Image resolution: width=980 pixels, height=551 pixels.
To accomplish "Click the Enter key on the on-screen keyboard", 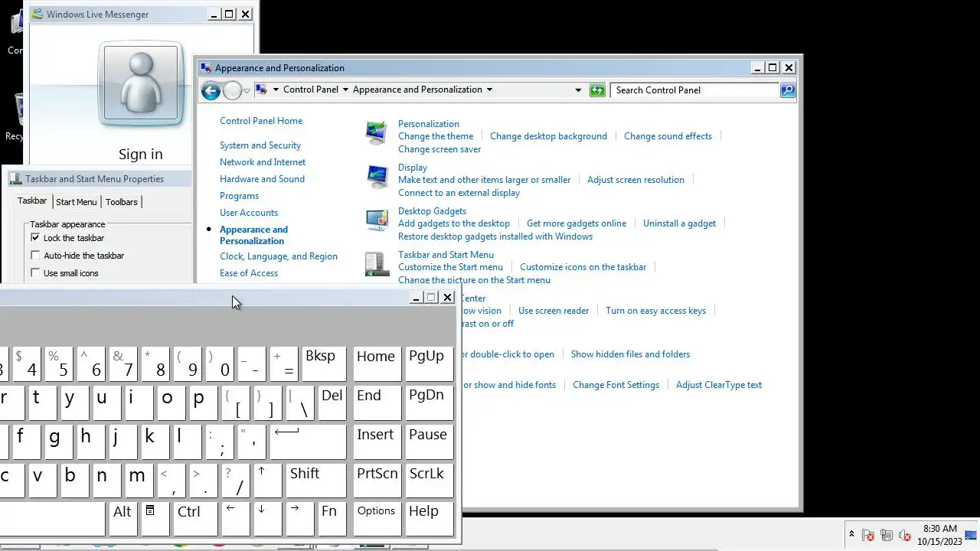I will (309, 442).
